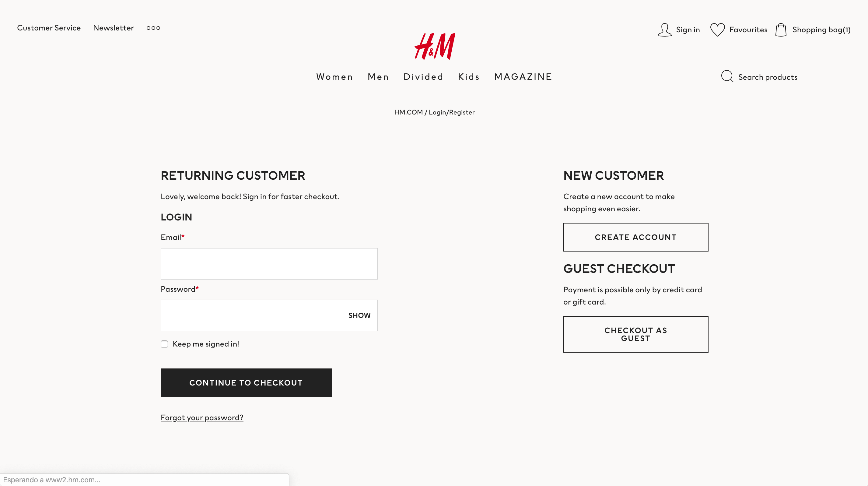This screenshot has width=868, height=486.
Task: Click CHECKOUT AS GUEST
Action: point(635,334)
